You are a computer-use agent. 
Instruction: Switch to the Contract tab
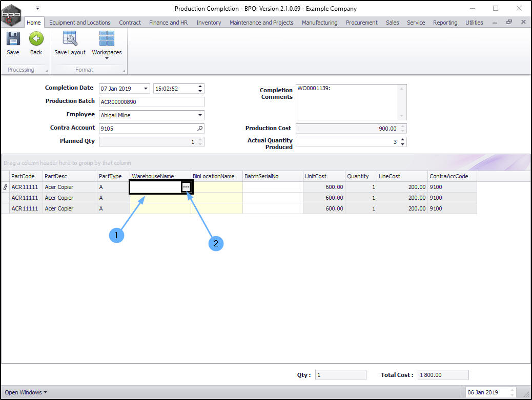[130, 23]
